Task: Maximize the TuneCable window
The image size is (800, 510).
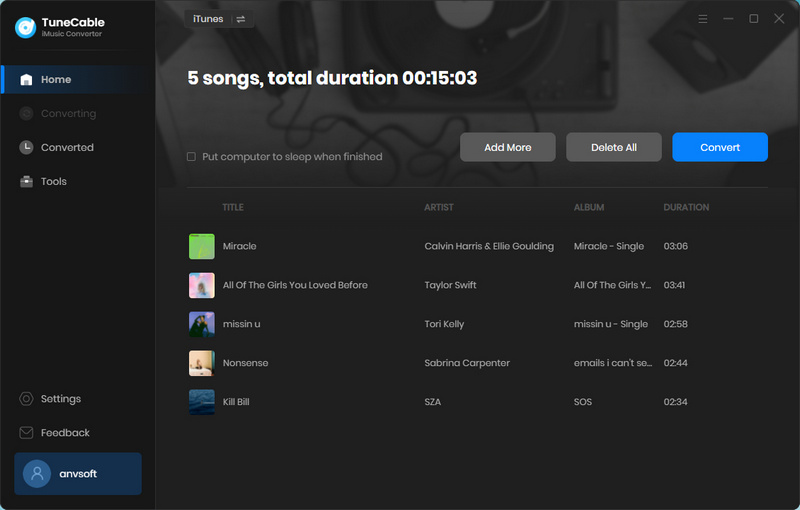Action: point(754,19)
